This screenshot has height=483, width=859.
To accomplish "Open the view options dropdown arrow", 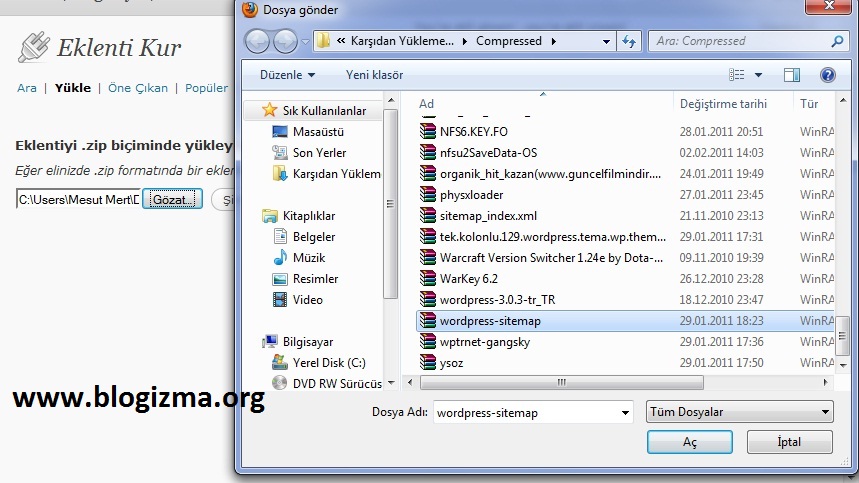I will pyautogui.click(x=758, y=75).
